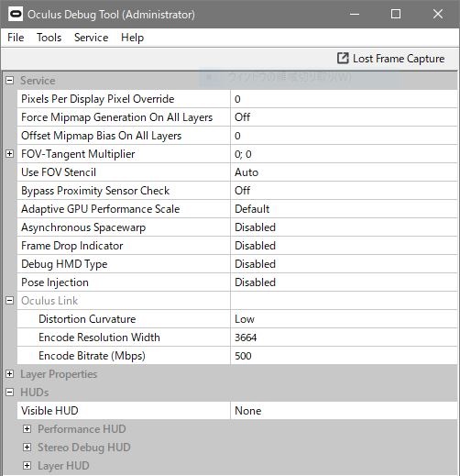
Task: Select the Visible HUD label
Action: tap(49, 411)
